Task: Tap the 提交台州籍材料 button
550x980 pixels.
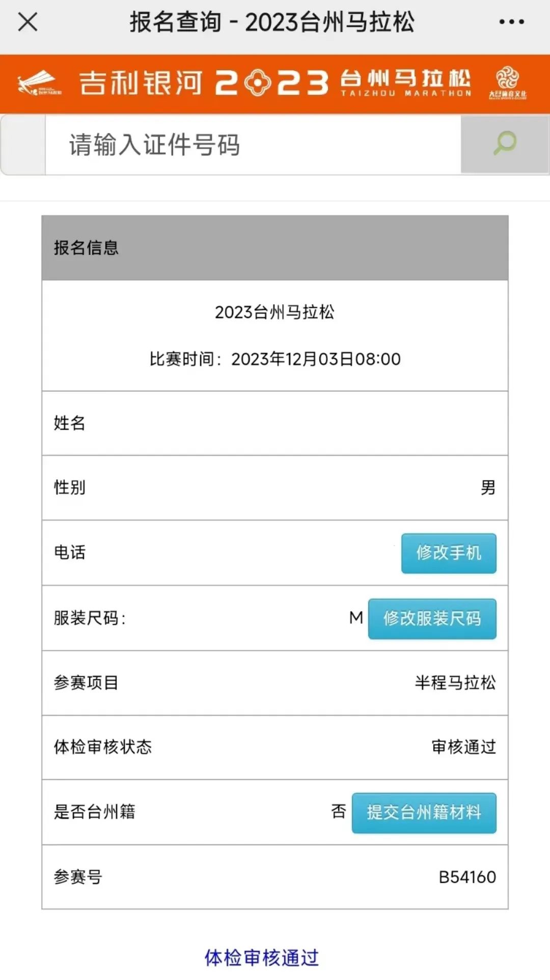Action: tap(424, 812)
